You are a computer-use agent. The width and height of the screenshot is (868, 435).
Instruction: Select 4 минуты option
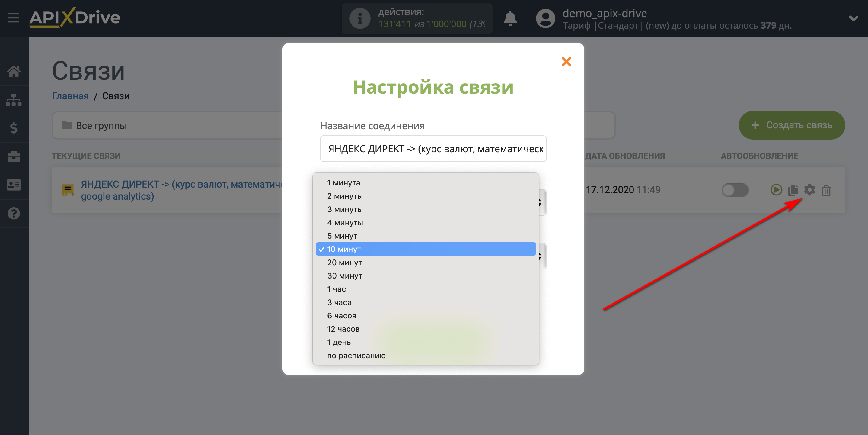point(426,223)
